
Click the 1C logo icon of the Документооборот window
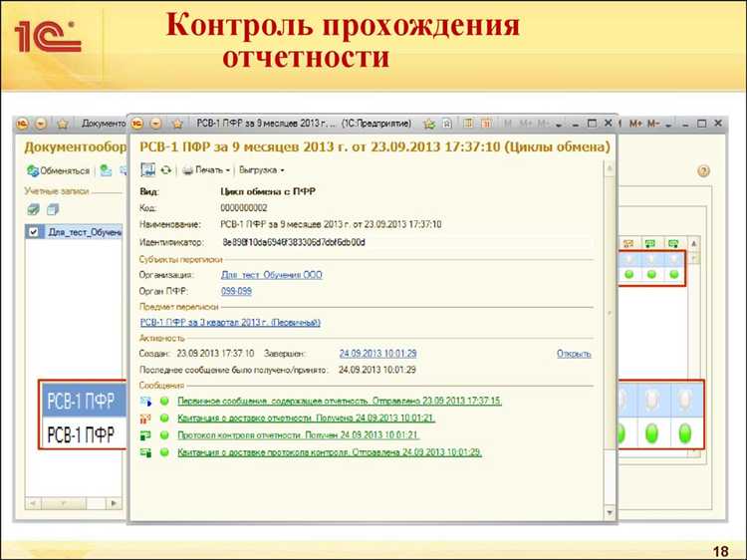(x=22, y=124)
